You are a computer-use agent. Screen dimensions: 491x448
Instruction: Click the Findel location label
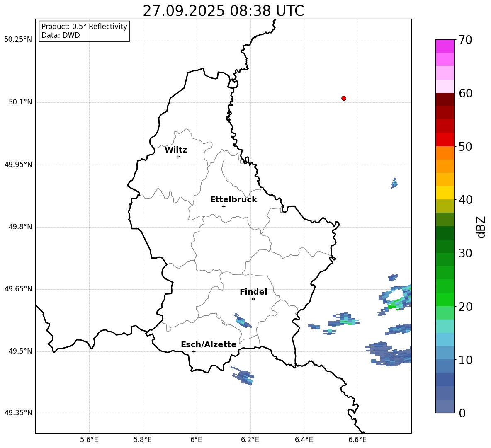tap(253, 292)
